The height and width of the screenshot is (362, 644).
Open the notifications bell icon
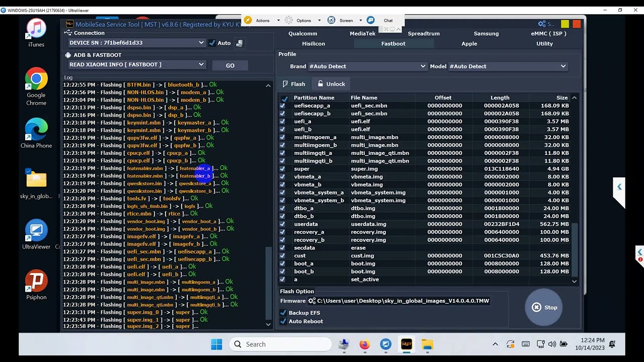point(612,344)
